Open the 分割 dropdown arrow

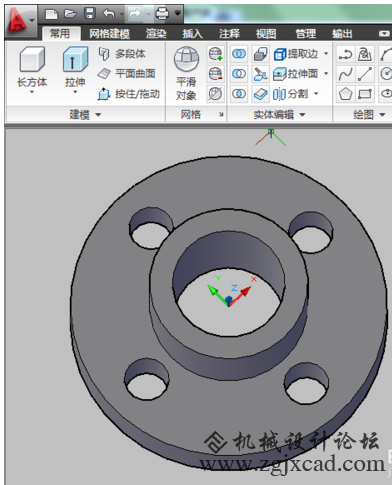point(316,94)
